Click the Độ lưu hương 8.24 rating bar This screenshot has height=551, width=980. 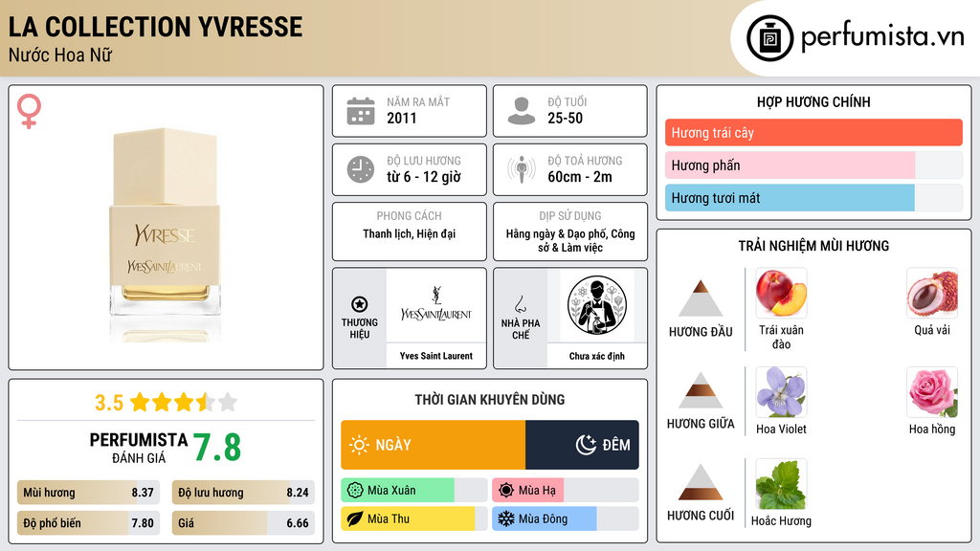243,493
